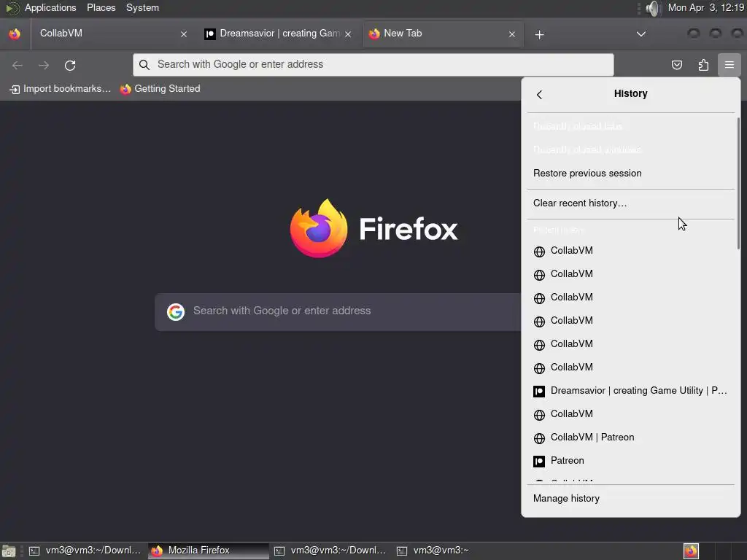Click the Firefox logo on new tab page
The height and width of the screenshot is (560, 747).
(x=319, y=228)
